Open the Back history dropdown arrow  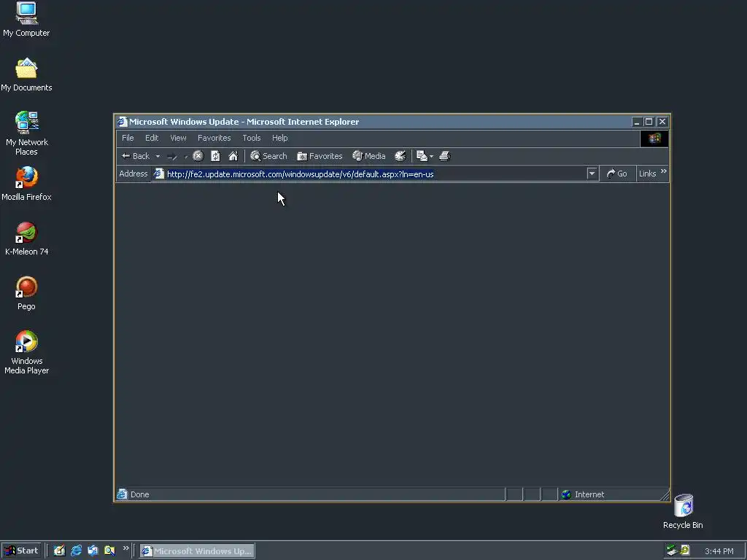[x=158, y=156]
